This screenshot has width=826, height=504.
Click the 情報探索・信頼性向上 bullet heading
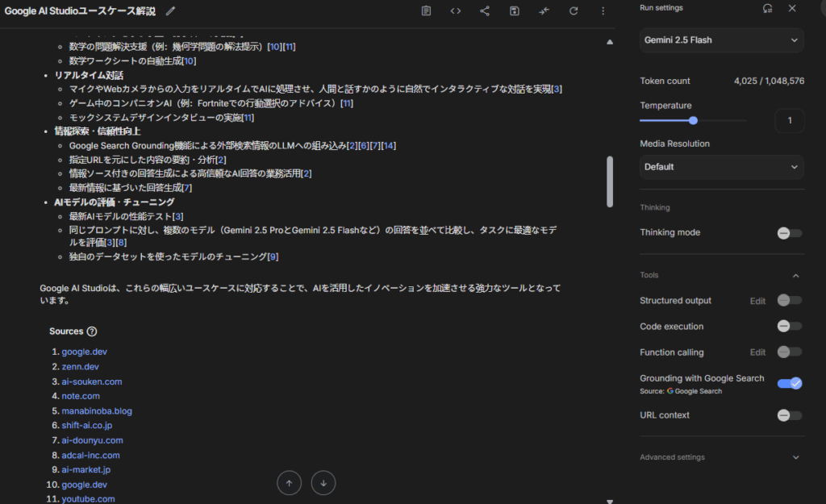(98, 131)
